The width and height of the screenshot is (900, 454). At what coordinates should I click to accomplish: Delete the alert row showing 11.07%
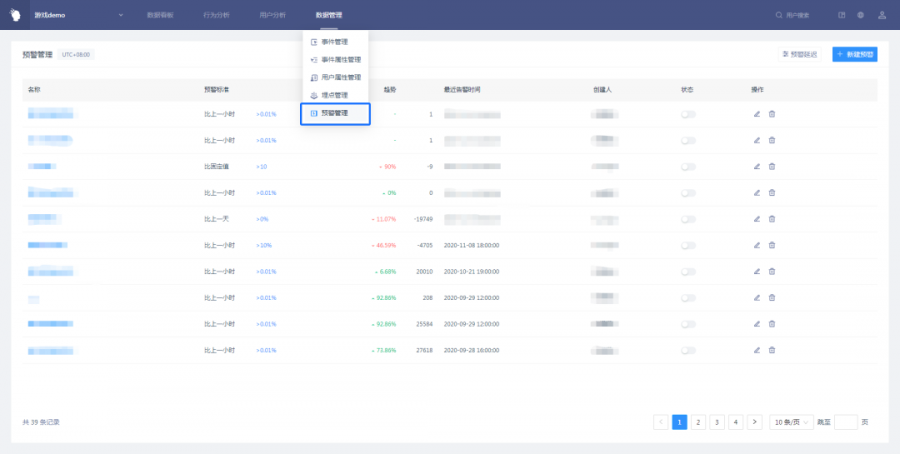tap(772, 219)
